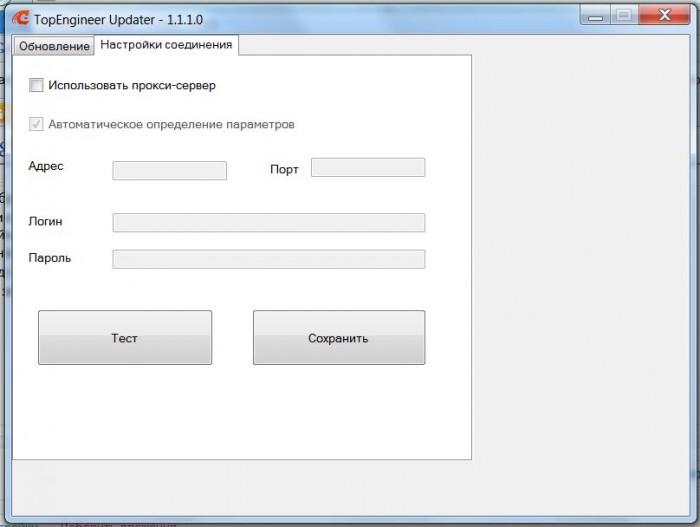This screenshot has width=700, height=527.
Task: Click the Автоматическое определение параметров label text
Action: coord(171,124)
